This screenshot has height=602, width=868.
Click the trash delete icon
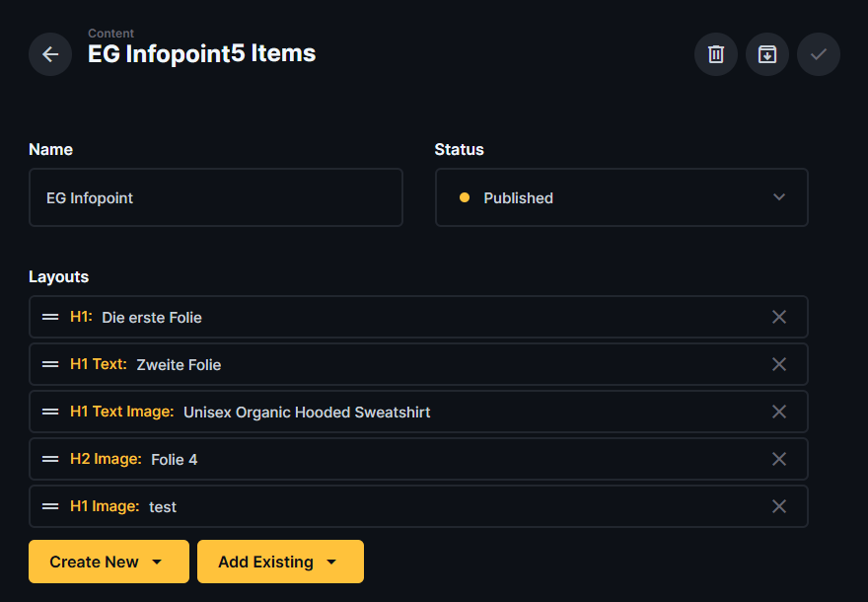[x=716, y=54]
